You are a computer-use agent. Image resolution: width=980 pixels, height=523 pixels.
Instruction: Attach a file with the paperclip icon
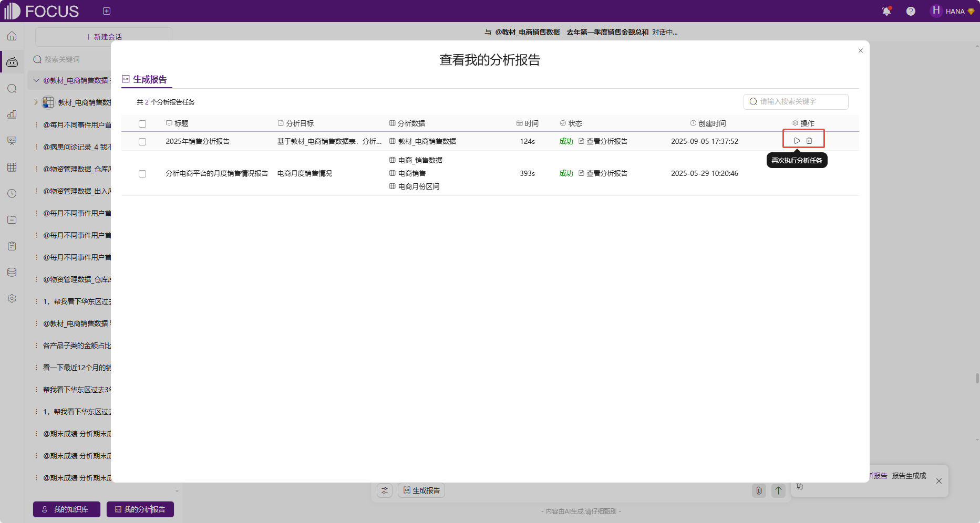[x=759, y=490]
